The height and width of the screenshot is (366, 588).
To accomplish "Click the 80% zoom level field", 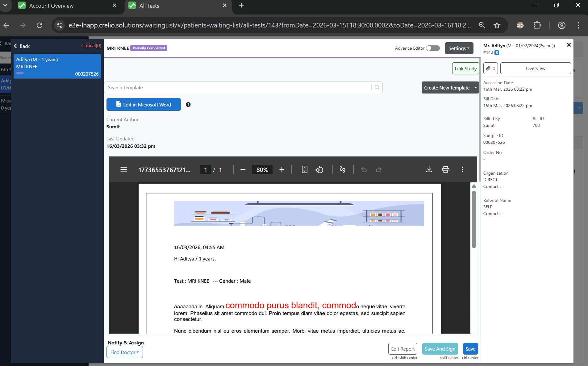I will 262,170.
